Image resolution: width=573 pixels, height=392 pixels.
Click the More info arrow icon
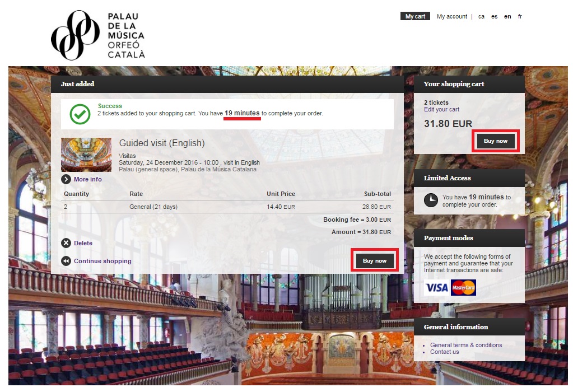[x=66, y=179]
